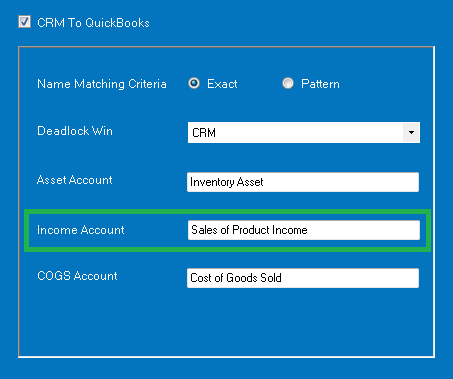Click the Deadlock Win label

point(75,131)
